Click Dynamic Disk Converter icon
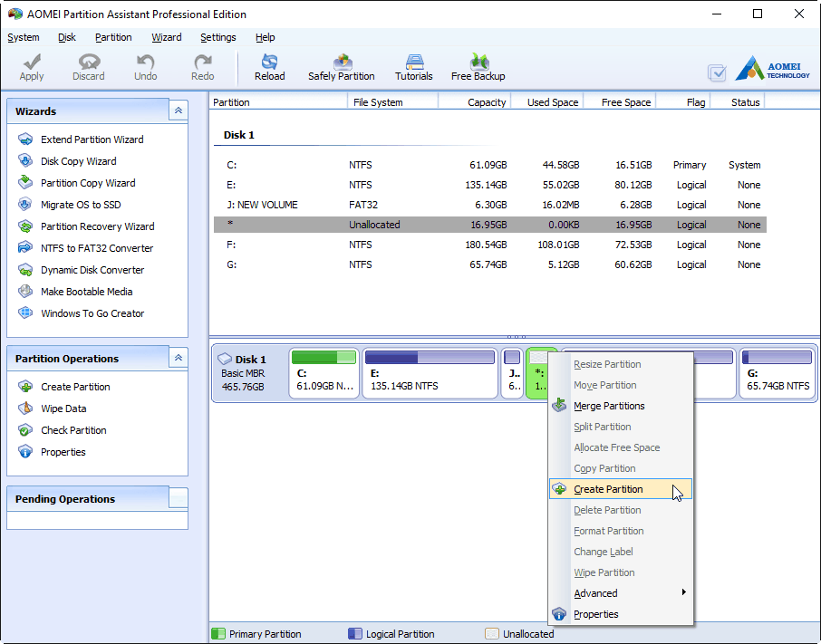The image size is (821, 644). tap(25, 269)
